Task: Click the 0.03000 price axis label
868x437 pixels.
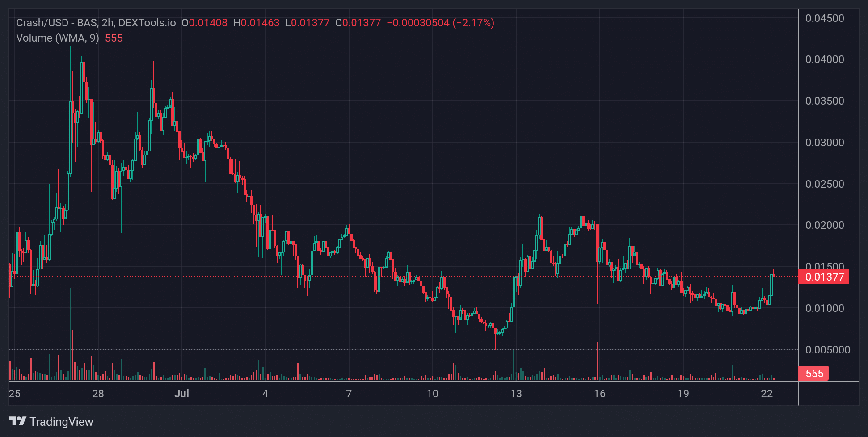Action: pyautogui.click(x=825, y=143)
